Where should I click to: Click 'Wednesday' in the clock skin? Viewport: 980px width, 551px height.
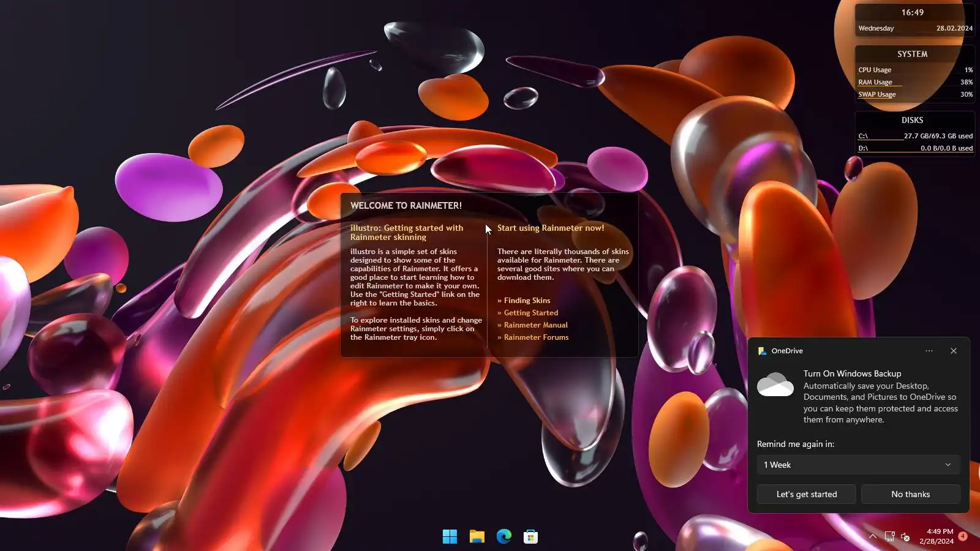(876, 28)
